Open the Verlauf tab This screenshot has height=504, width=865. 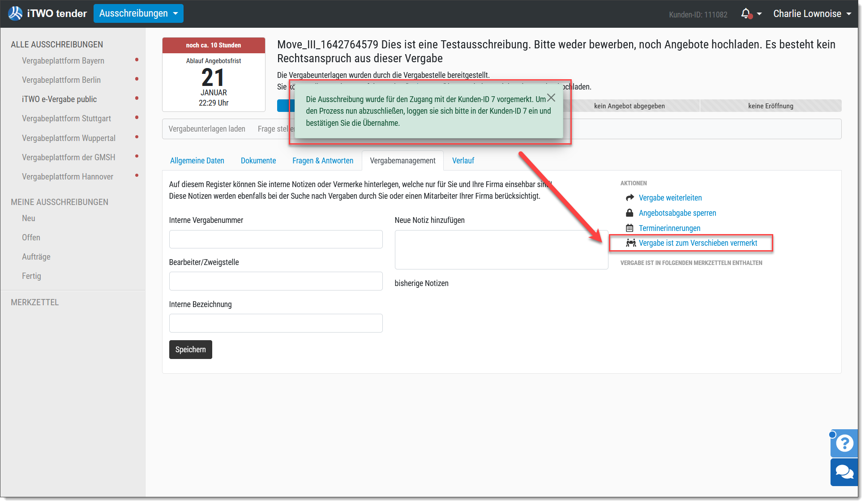pyautogui.click(x=463, y=161)
